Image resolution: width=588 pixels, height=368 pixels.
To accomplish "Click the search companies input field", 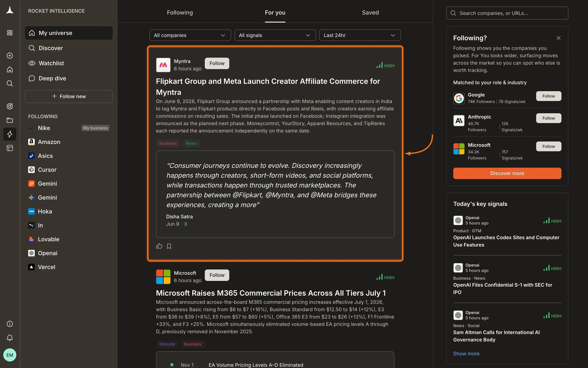I will tap(507, 13).
